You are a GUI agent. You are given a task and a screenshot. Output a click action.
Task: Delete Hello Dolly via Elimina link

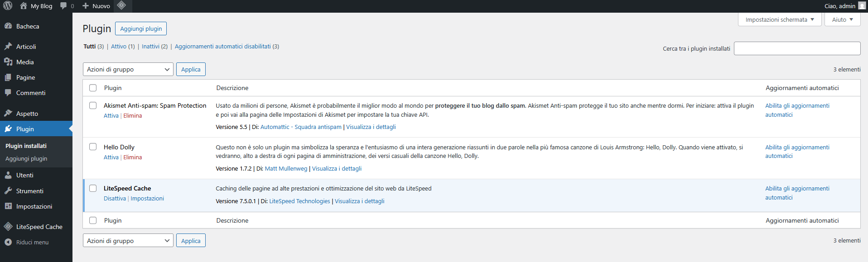(133, 157)
